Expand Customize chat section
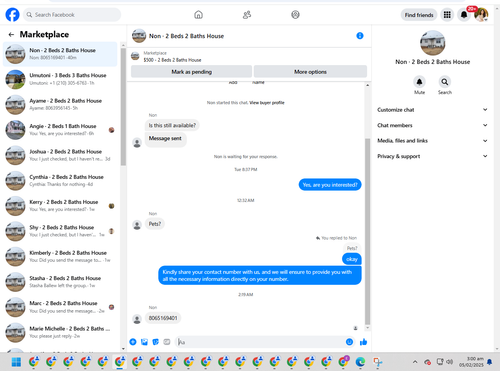The image size is (500, 371). [x=432, y=110]
